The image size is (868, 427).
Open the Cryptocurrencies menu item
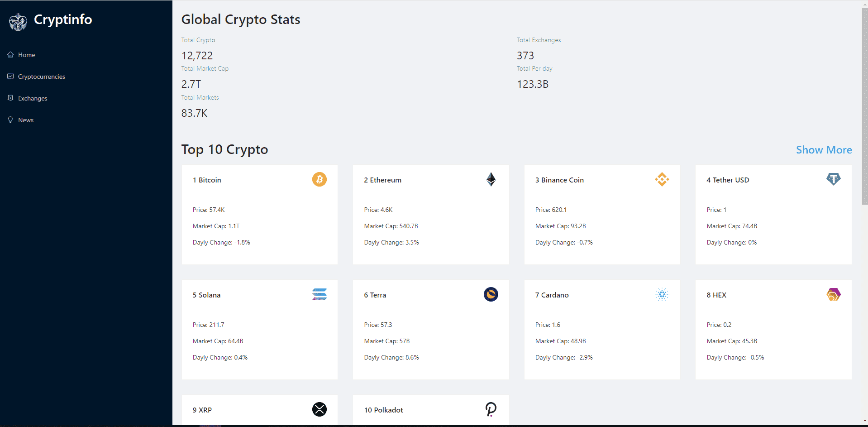coord(42,77)
